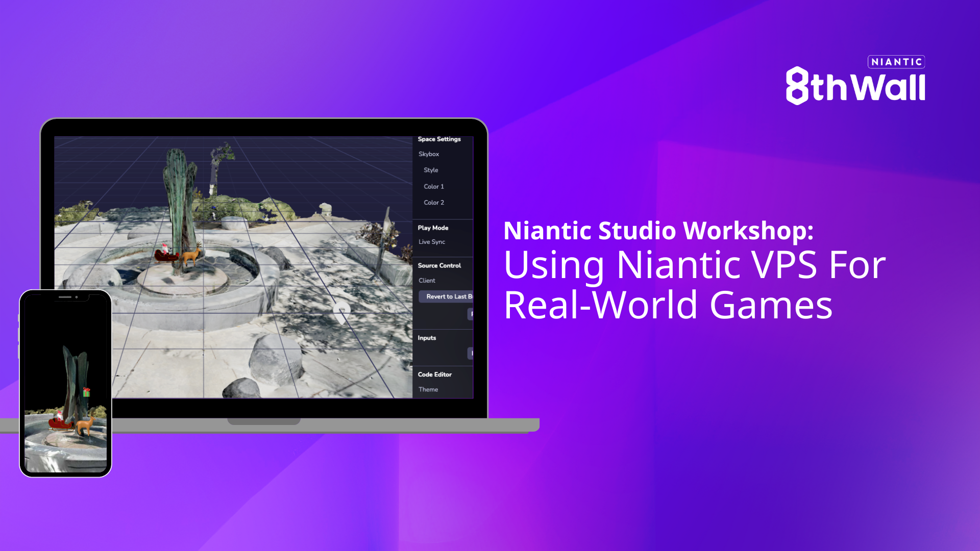Image resolution: width=980 pixels, height=551 pixels.
Task: Select the Source Control section
Action: (439, 265)
